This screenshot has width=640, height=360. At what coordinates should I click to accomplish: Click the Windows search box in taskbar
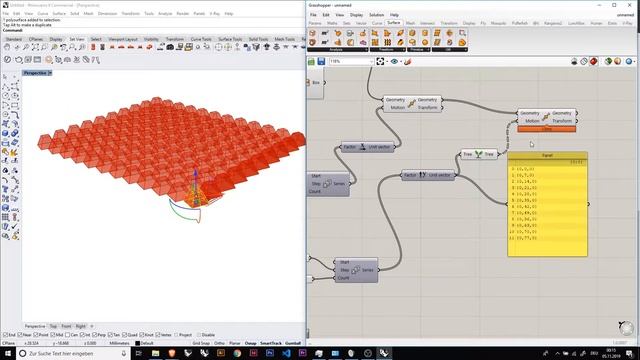[x=73, y=353]
